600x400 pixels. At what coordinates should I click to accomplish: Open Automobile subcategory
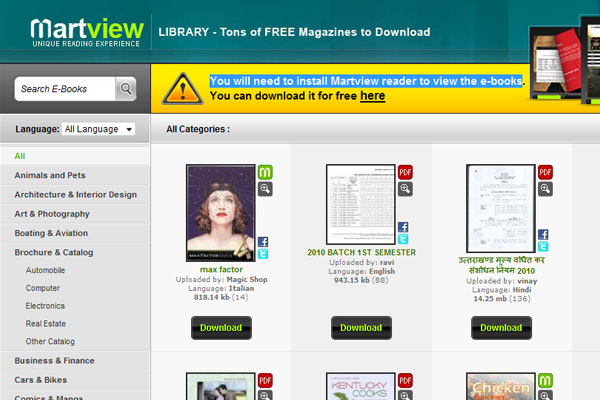coord(45,270)
